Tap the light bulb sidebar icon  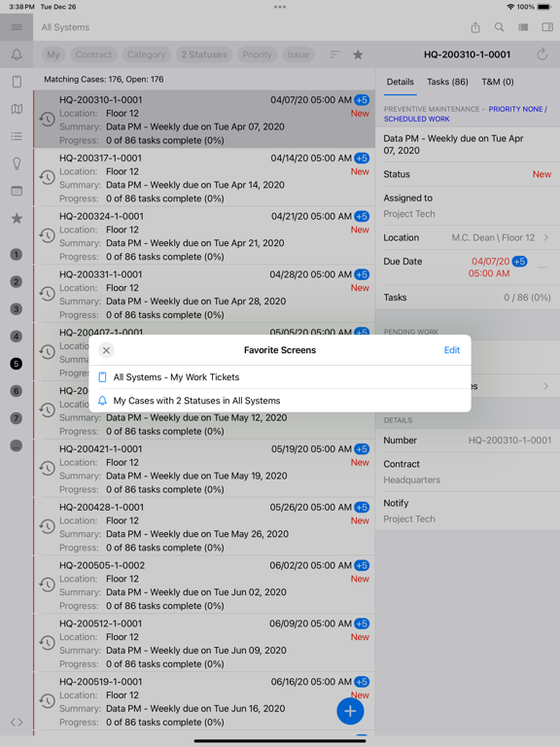tap(17, 163)
